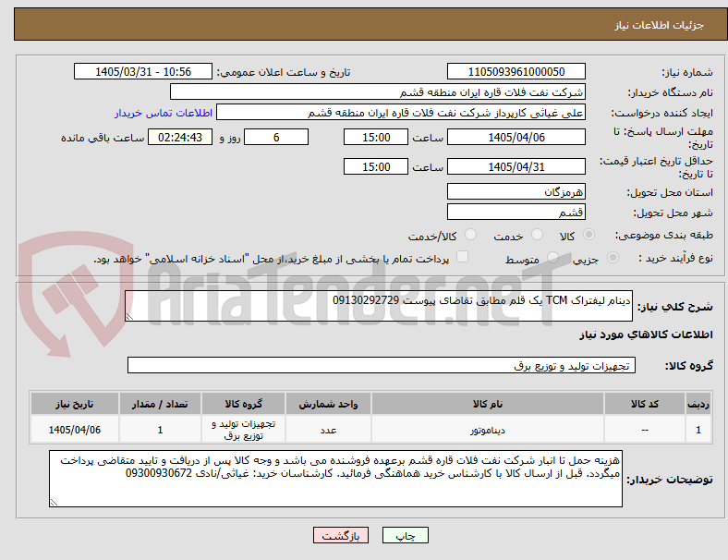Click the گروه کالا table column header
Screen dimensions: 728x560
click(244, 404)
